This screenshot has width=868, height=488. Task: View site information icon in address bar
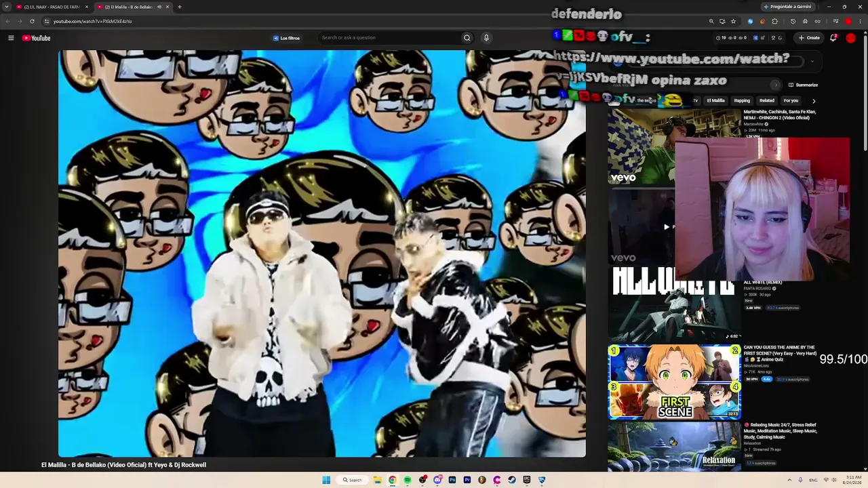click(47, 21)
